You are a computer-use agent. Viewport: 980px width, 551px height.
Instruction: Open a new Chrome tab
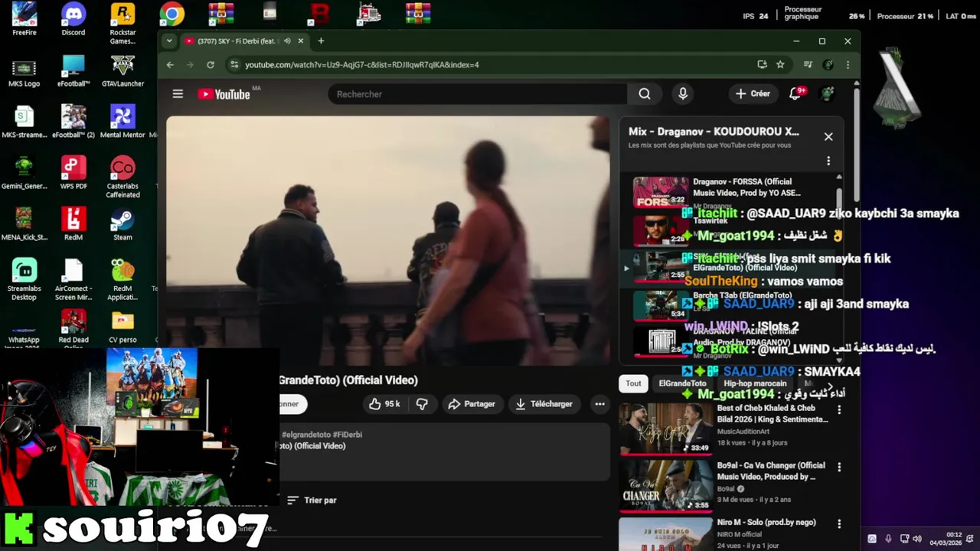click(321, 41)
